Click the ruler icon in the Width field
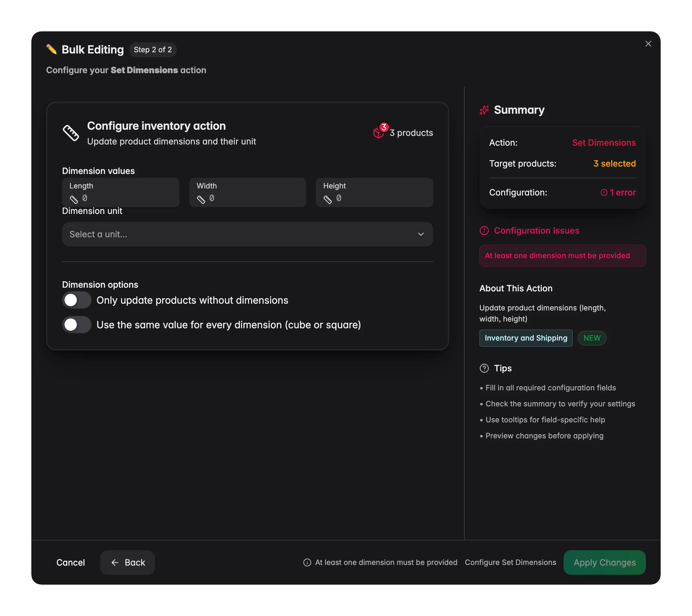Screen dimensions: 692x616 201,199
